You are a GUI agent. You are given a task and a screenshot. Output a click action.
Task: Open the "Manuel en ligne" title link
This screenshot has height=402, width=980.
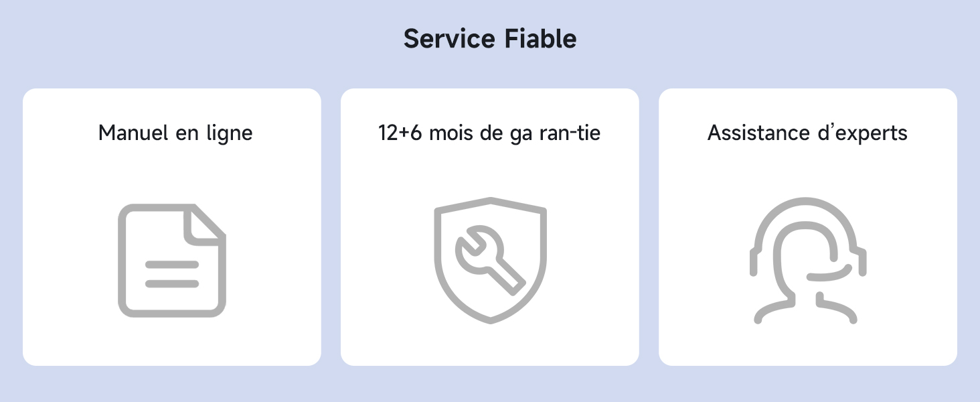(x=175, y=133)
